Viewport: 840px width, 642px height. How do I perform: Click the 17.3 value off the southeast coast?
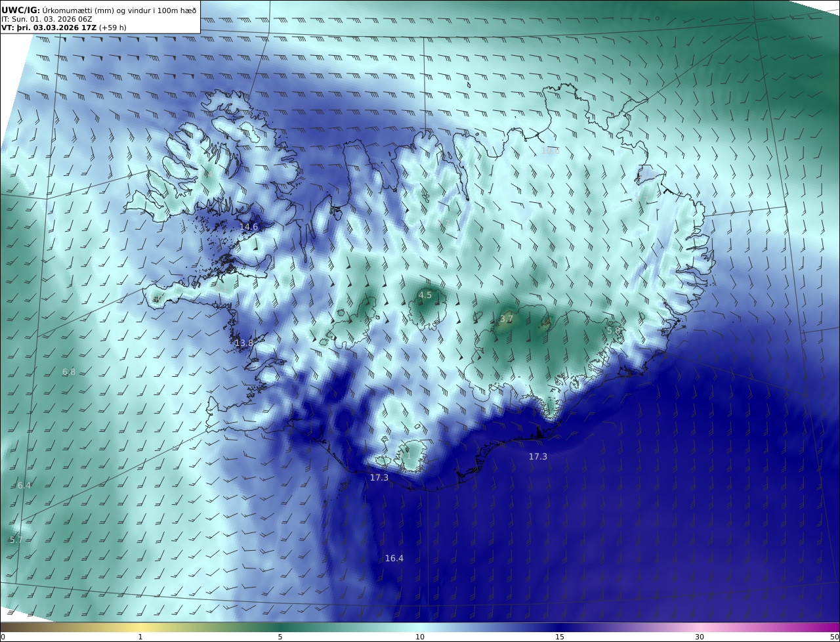click(538, 456)
